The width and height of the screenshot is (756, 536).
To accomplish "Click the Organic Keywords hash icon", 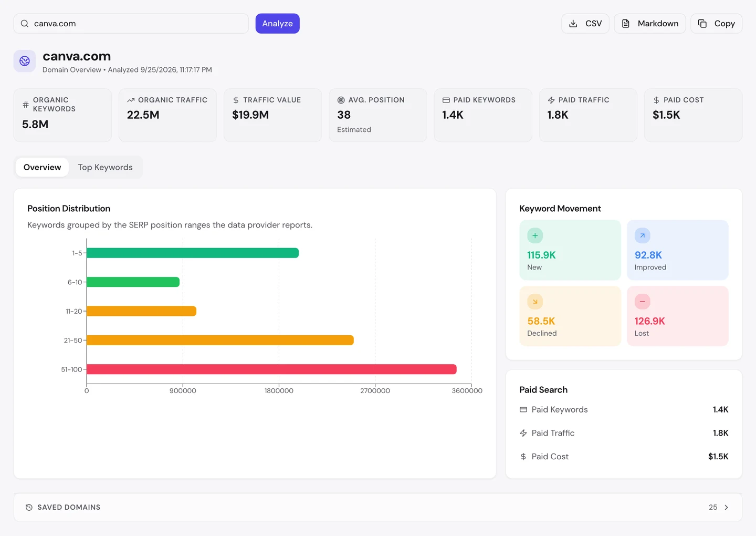I will [26, 105].
